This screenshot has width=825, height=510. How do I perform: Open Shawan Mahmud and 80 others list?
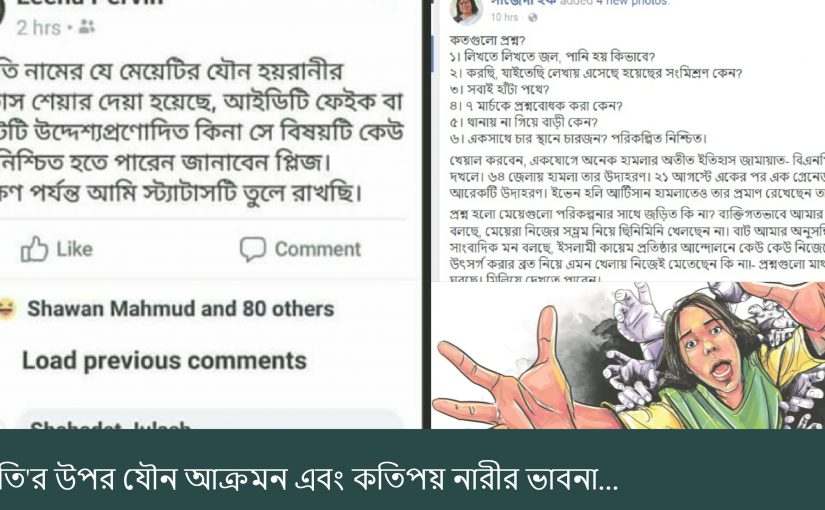pos(180,308)
